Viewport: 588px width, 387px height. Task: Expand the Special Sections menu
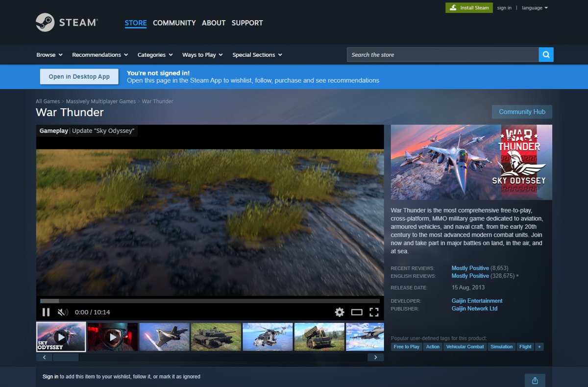tap(257, 55)
